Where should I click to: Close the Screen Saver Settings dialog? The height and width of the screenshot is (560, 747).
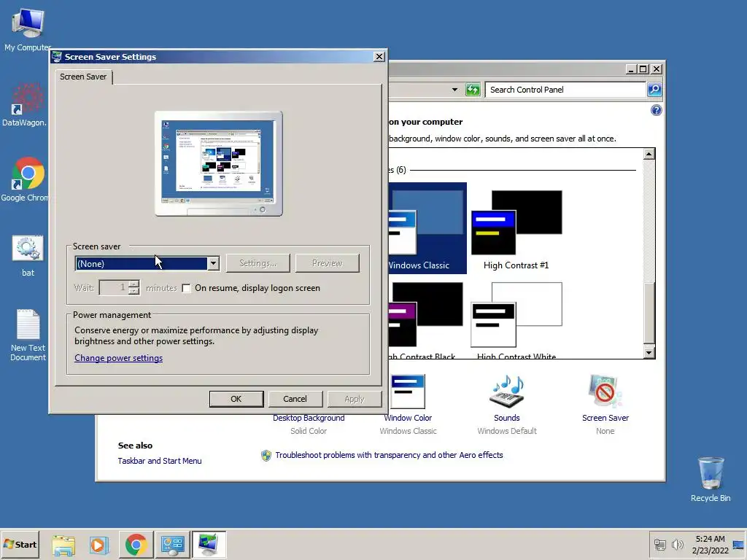pyautogui.click(x=379, y=57)
